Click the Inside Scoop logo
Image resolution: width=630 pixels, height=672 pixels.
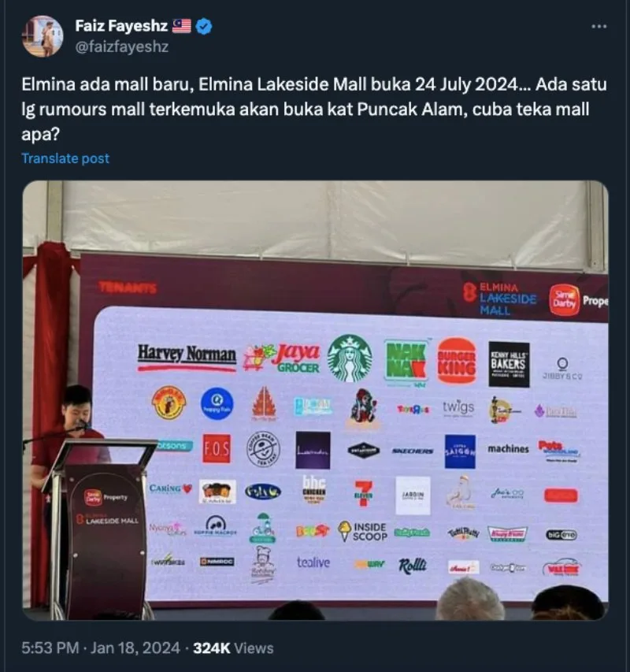tap(362, 532)
